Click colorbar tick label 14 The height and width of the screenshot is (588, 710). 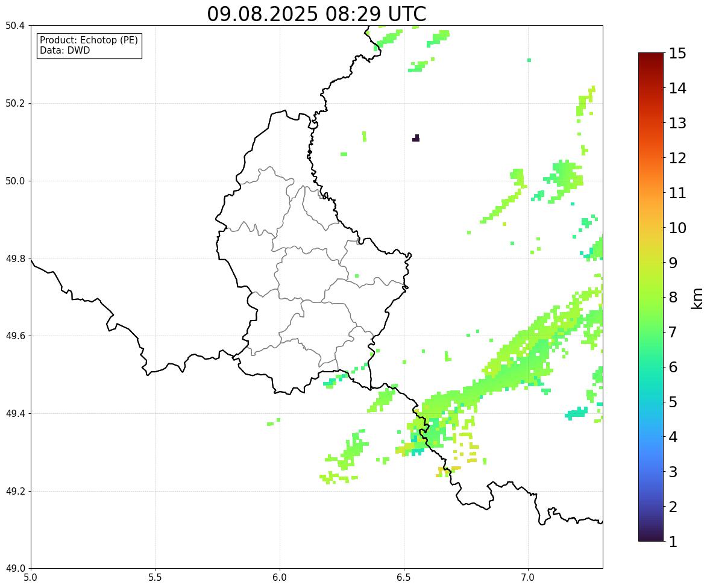pos(677,89)
